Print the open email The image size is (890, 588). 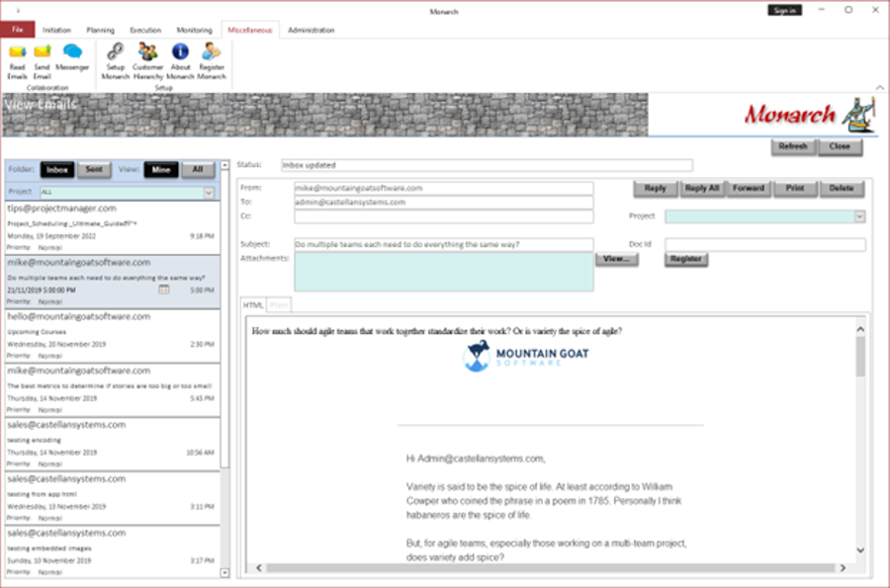point(795,188)
